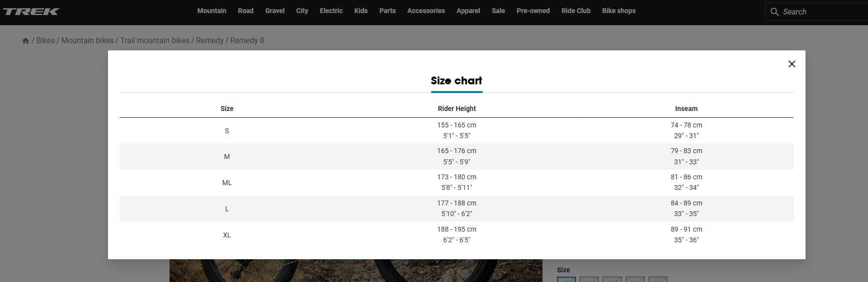Image resolution: width=868 pixels, height=282 pixels.
Task: Open the Apparel menu
Action: coord(468,11)
